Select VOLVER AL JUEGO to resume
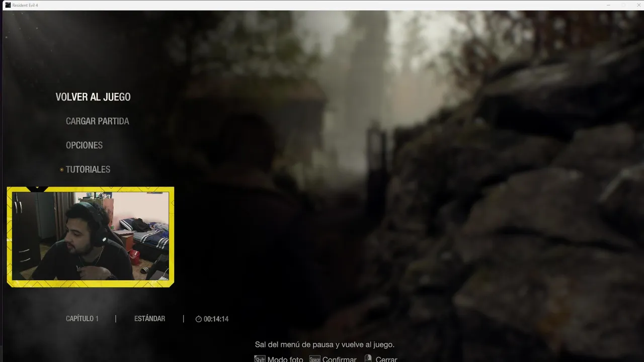 pyautogui.click(x=93, y=97)
